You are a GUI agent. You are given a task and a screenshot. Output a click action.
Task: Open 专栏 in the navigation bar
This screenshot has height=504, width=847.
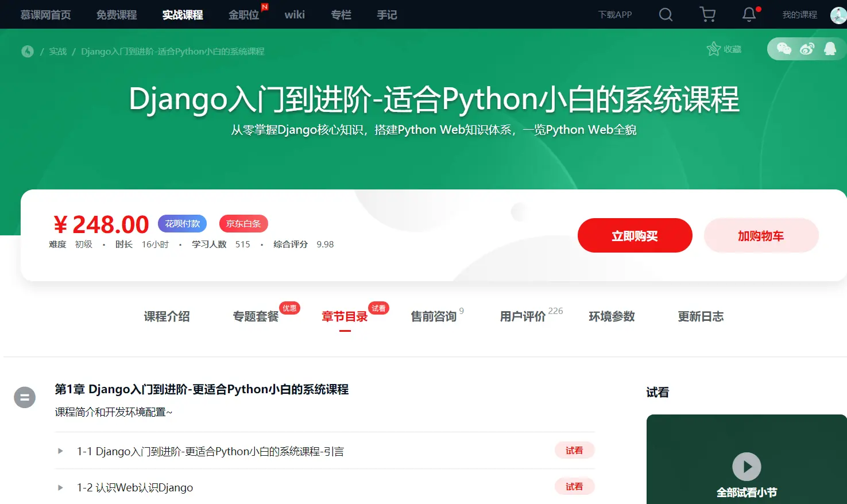coord(341,15)
